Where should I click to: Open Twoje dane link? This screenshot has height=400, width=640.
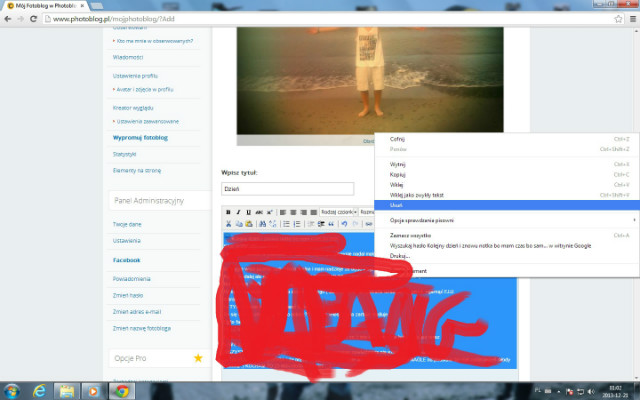point(127,224)
